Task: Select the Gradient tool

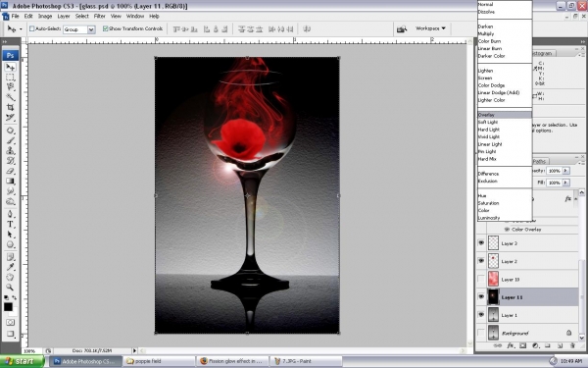Action: pos(10,181)
